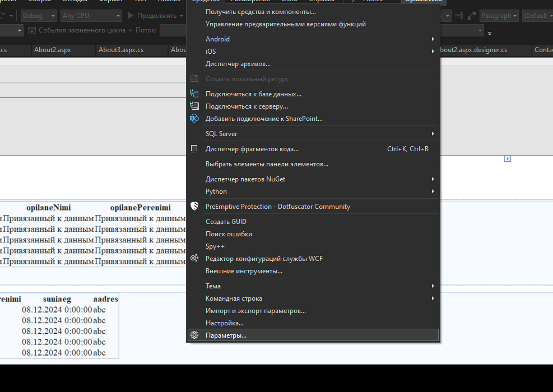The width and height of the screenshot is (553, 392).
Task: Click the code snippets manager icon
Action: coord(194,149)
